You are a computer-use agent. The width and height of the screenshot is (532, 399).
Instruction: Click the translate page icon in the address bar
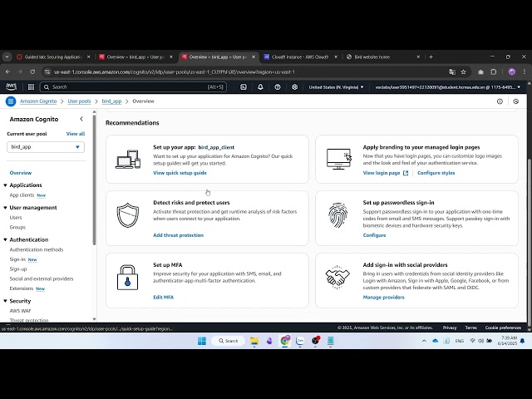[x=452, y=72]
